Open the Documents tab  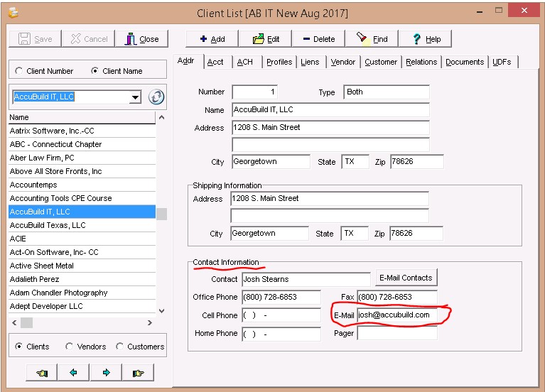click(465, 62)
